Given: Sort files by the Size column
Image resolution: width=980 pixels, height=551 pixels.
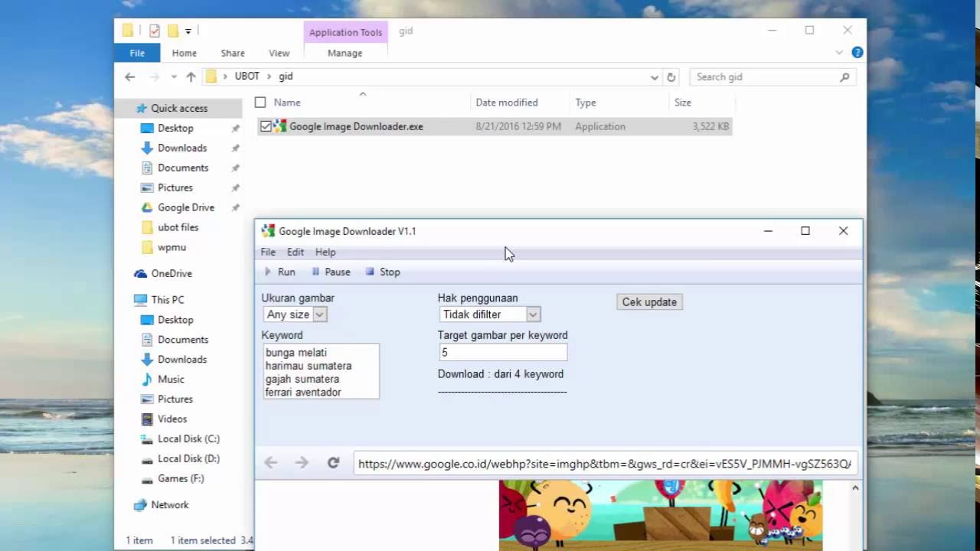Looking at the screenshot, I should pyautogui.click(x=683, y=102).
